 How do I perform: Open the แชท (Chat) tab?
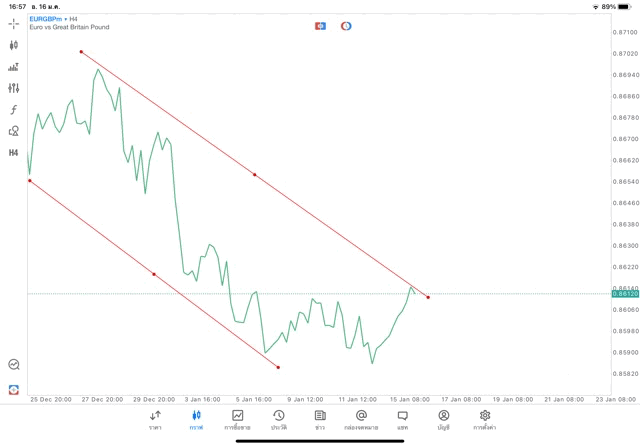[x=402, y=419]
